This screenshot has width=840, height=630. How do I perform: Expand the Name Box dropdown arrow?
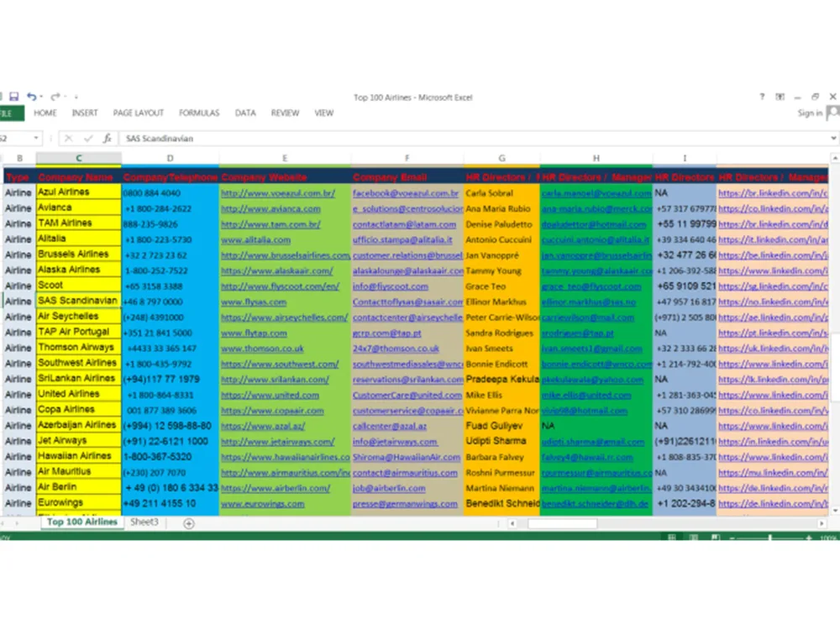coord(36,139)
